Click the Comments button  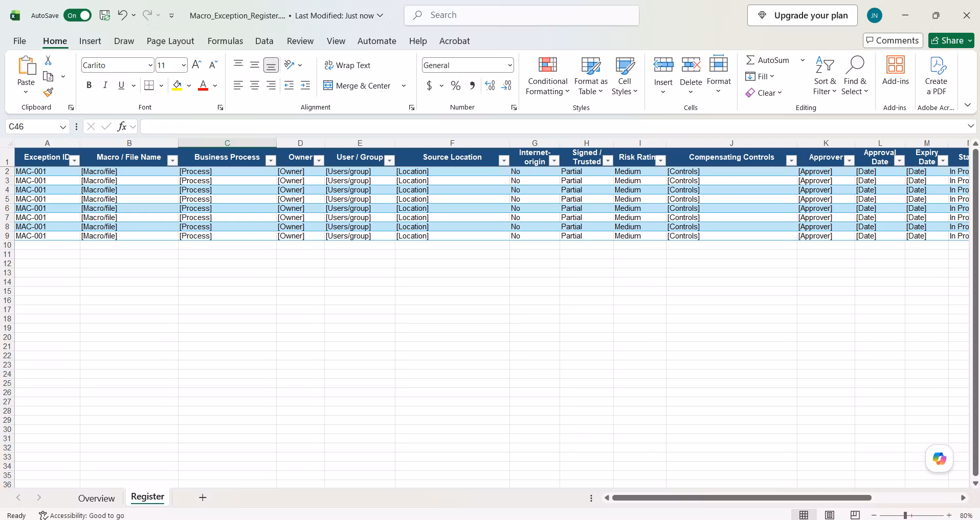(x=893, y=40)
